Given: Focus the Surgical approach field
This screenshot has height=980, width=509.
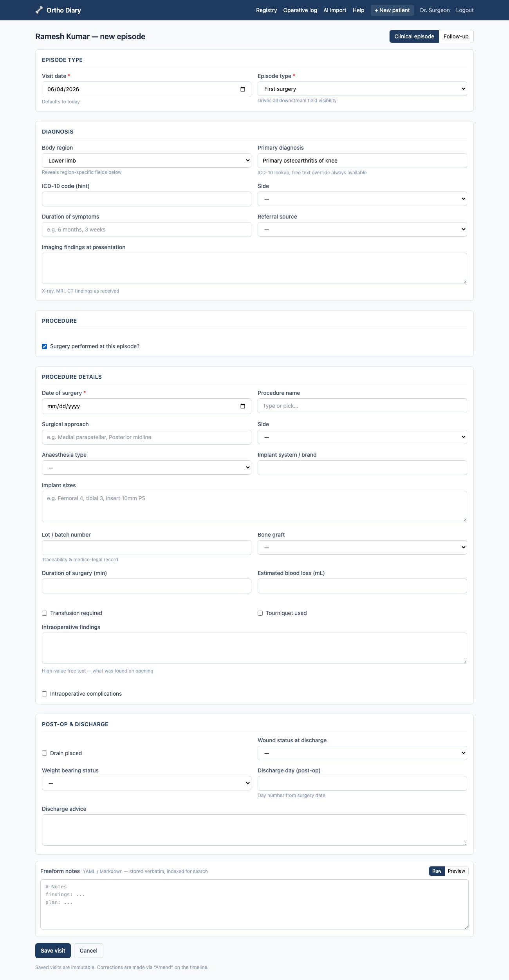Looking at the screenshot, I should [x=146, y=437].
